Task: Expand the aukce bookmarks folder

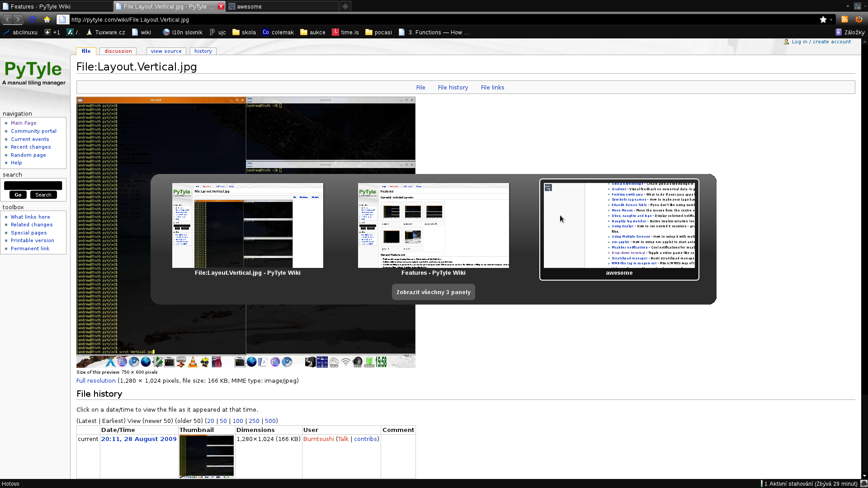Action: point(313,33)
